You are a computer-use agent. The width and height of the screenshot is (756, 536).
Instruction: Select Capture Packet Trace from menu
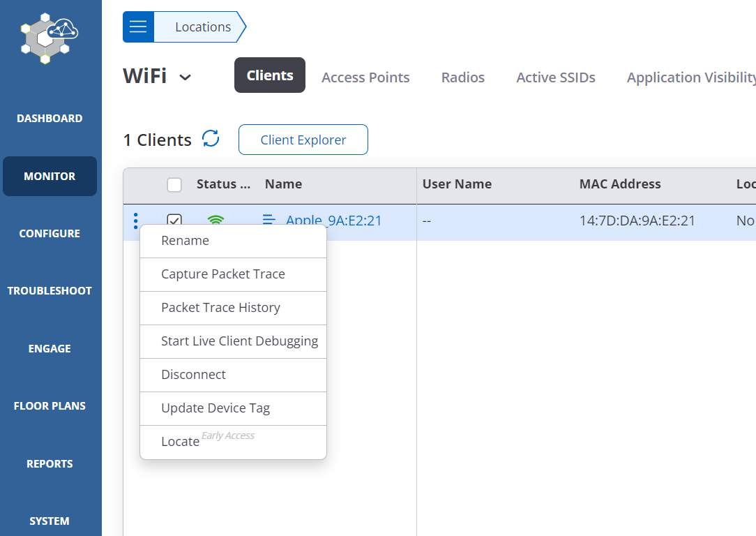point(223,274)
